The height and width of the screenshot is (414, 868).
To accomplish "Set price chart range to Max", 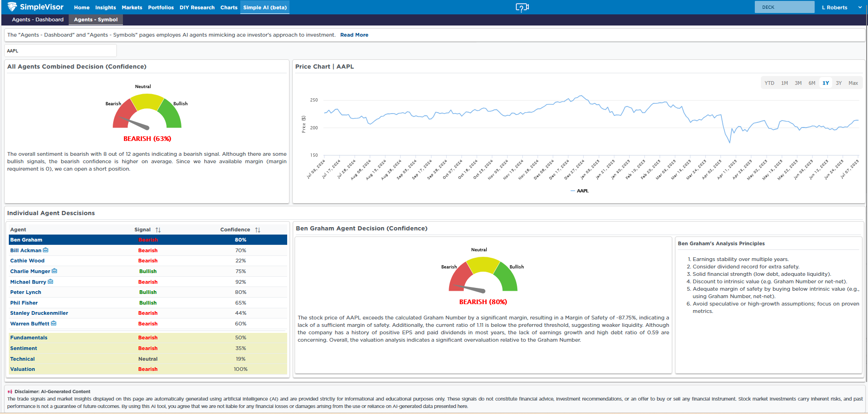I will pyautogui.click(x=853, y=83).
